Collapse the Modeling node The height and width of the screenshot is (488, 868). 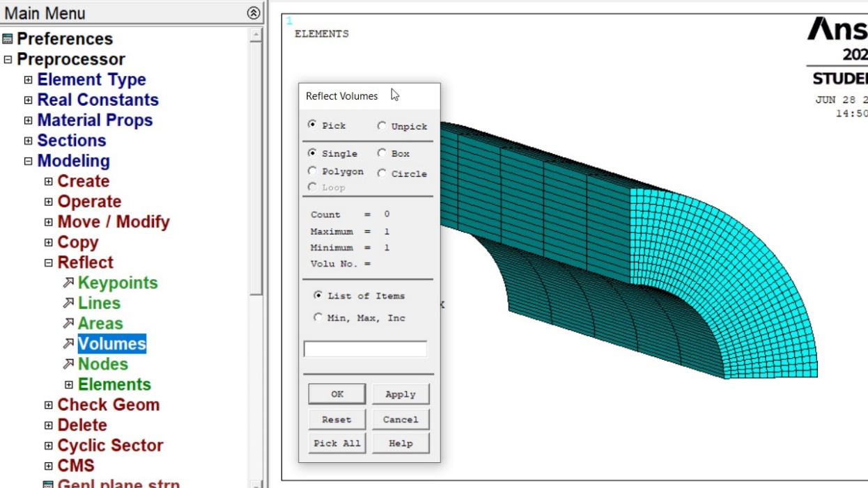pos(28,162)
